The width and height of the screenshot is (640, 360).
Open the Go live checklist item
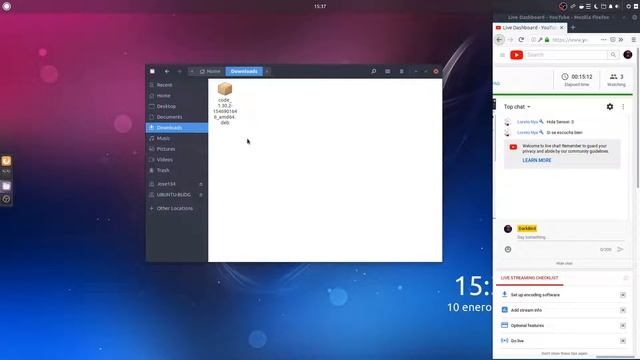coord(517,341)
